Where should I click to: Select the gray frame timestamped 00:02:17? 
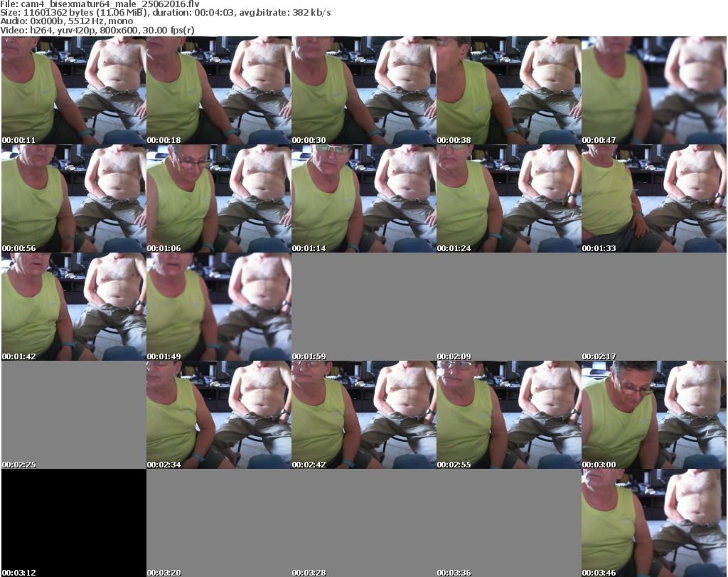coord(654,307)
